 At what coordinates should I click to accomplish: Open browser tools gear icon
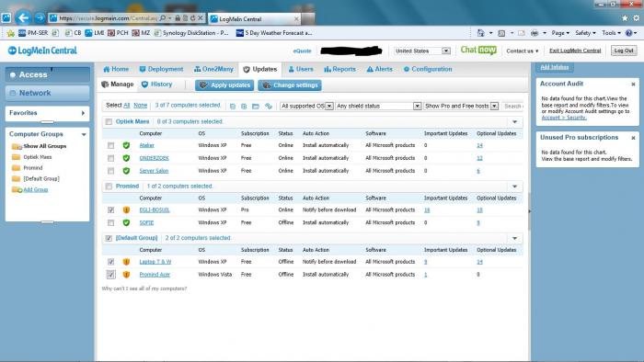coord(636,18)
